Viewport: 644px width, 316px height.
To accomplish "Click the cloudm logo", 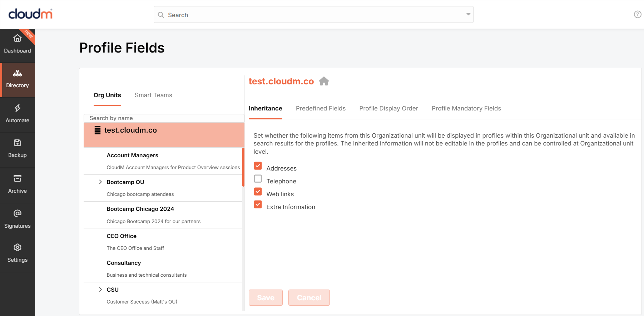I will [x=30, y=14].
